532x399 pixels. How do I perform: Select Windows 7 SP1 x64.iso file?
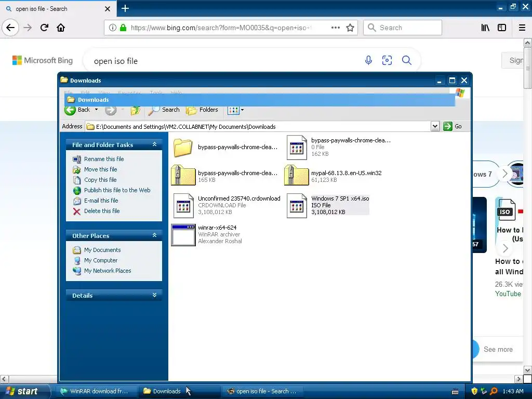[x=328, y=205]
